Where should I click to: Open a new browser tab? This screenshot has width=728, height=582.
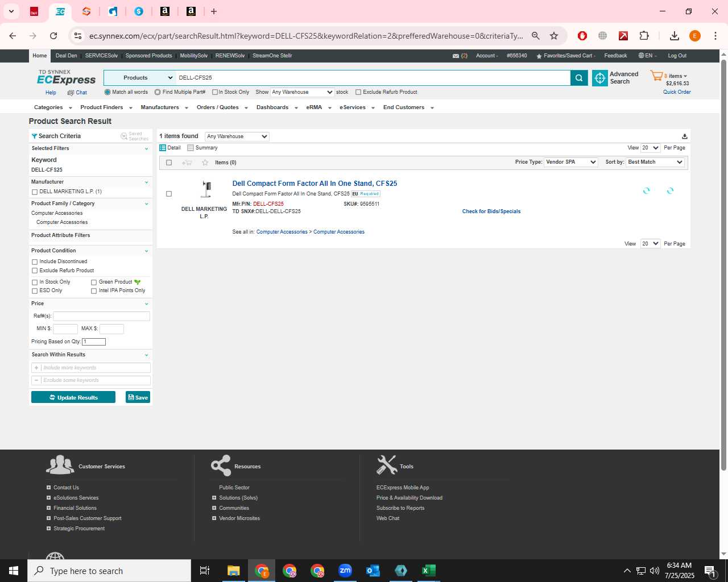(214, 11)
